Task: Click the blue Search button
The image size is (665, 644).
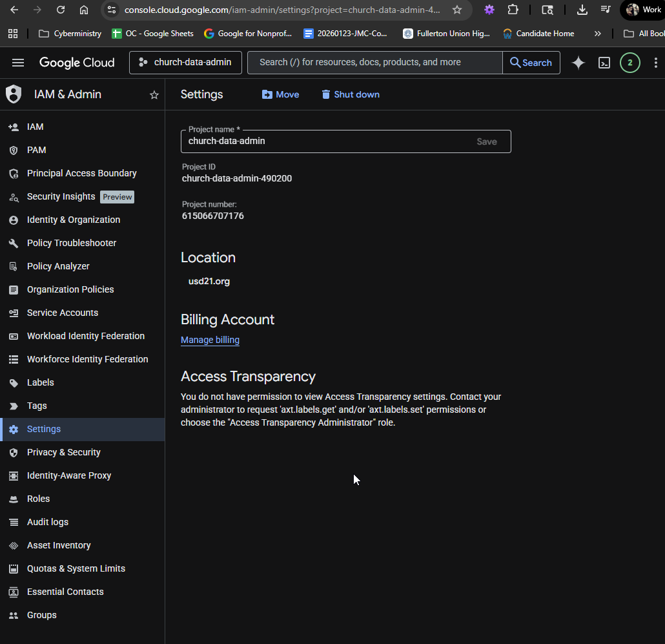Action: 531,63
